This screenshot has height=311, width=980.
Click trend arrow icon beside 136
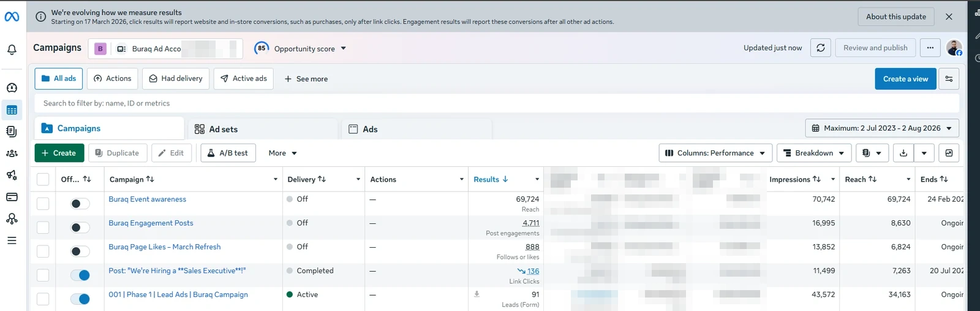coord(521,271)
